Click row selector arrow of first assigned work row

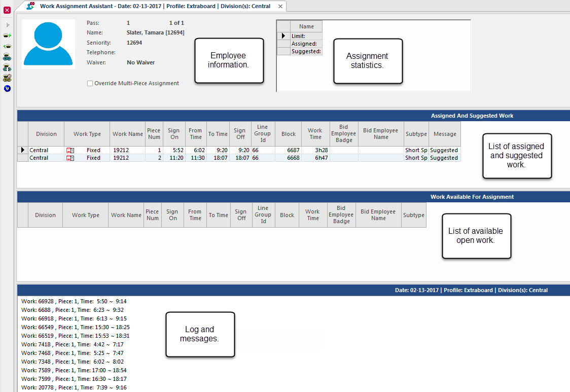pos(22,151)
